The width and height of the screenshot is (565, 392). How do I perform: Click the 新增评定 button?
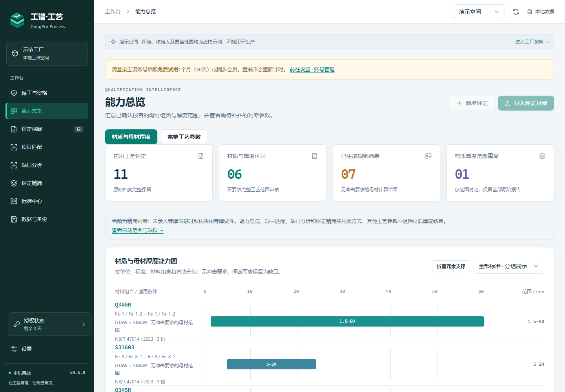(x=472, y=103)
